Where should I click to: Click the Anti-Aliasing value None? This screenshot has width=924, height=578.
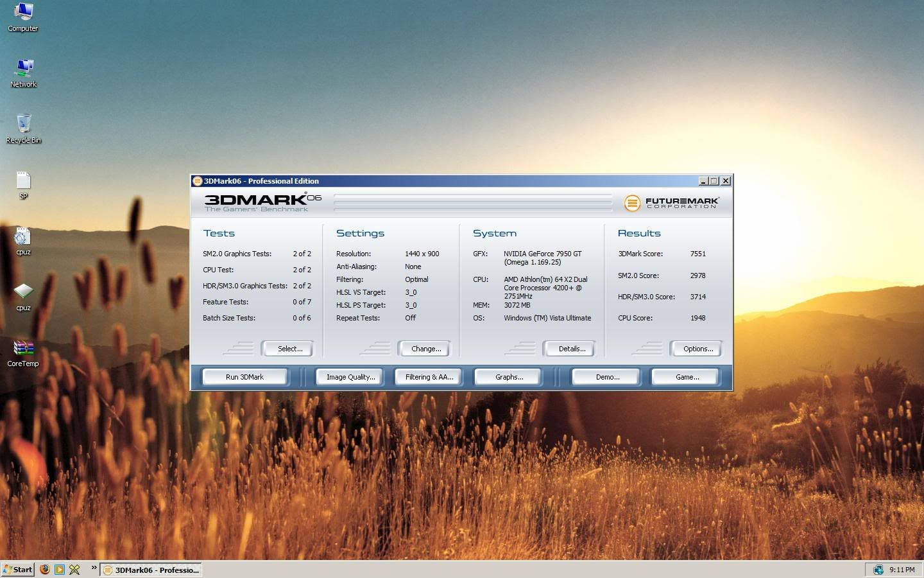click(x=413, y=267)
